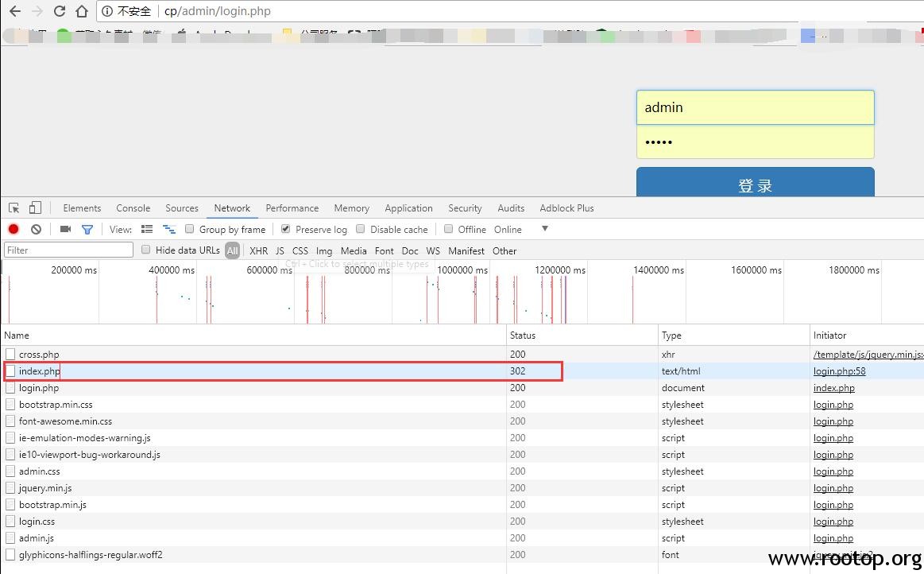Toggle the device toolbar icon
Viewport: 924px width, 574px height.
pos(36,207)
